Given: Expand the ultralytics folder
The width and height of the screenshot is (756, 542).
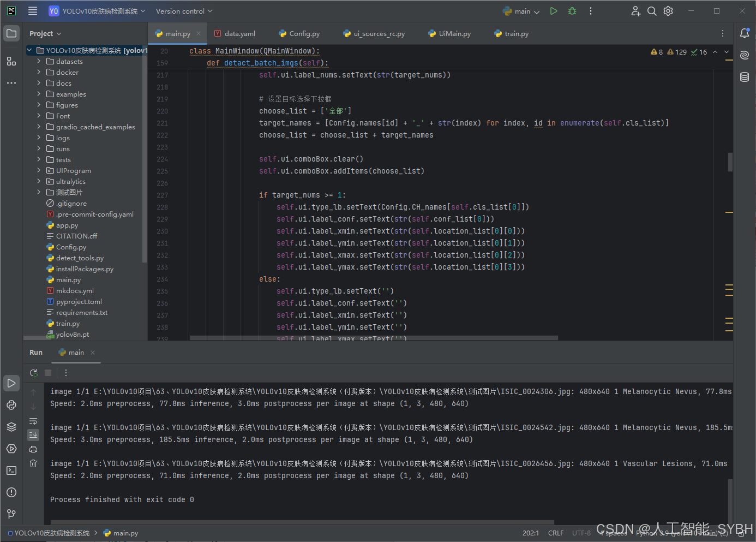Looking at the screenshot, I should pos(39,181).
